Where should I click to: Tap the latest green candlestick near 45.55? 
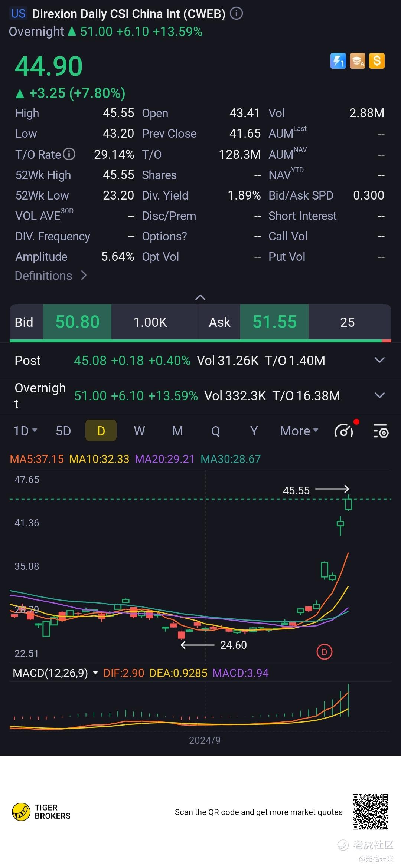(x=348, y=503)
